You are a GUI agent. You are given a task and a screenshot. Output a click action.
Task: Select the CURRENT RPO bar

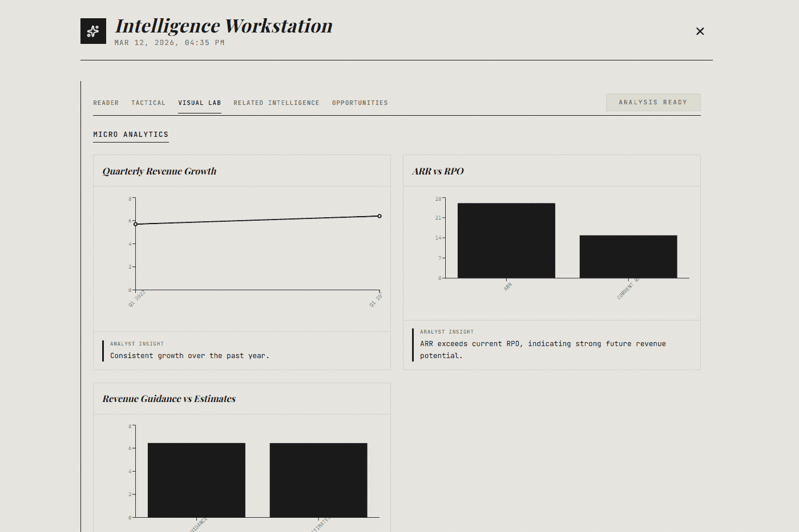coord(628,257)
